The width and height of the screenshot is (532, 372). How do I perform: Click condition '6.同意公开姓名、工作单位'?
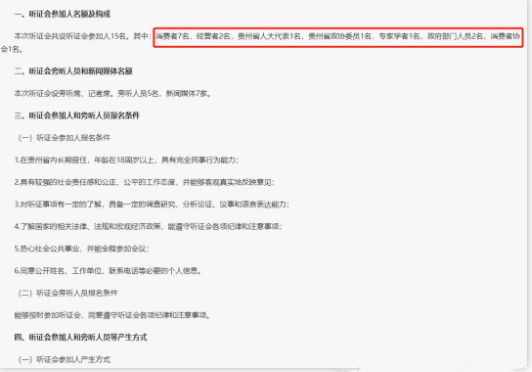point(58,271)
